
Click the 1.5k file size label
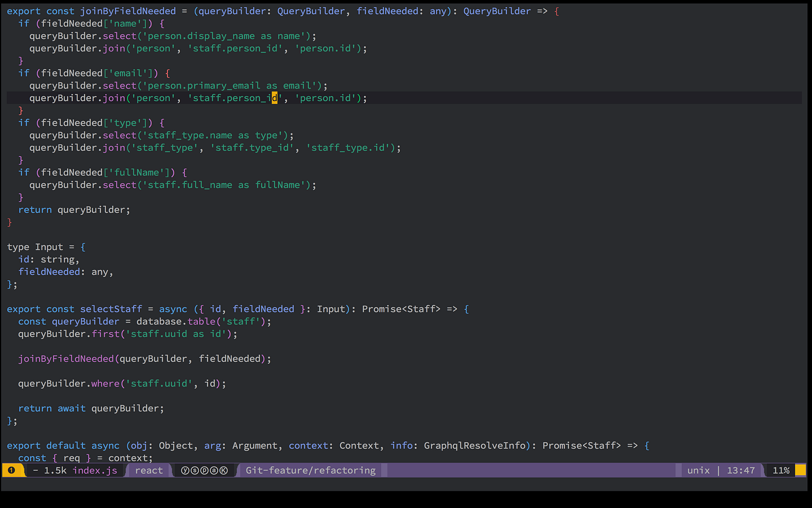56,470
